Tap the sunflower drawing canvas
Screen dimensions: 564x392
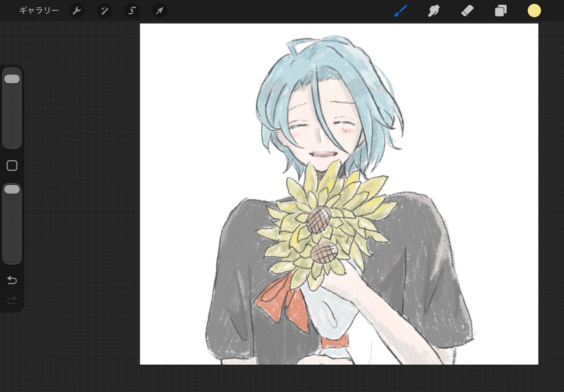pyautogui.click(x=339, y=194)
